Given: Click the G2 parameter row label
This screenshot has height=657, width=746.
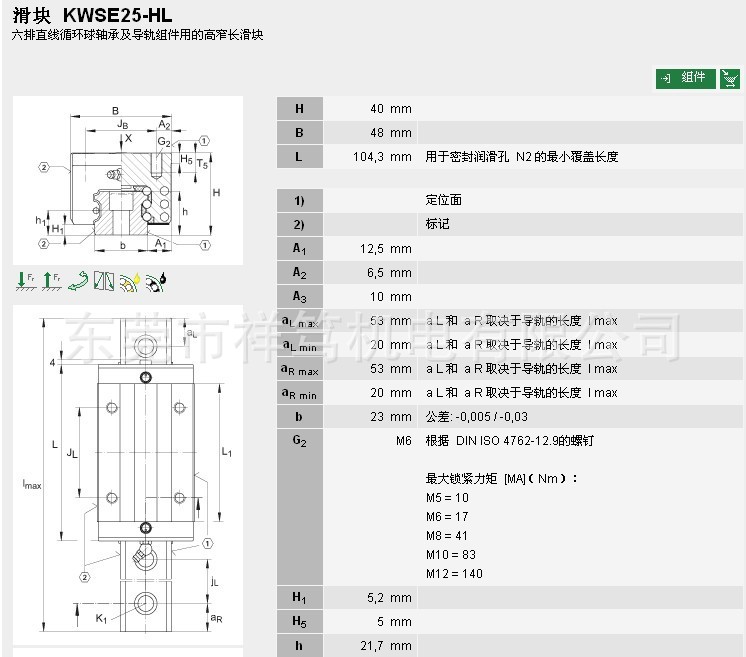Looking at the screenshot, I should coord(298,441).
